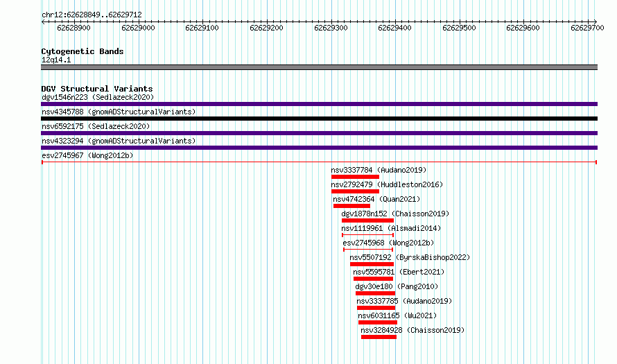Click the gray 12q14.1 cytoband bar
The height and width of the screenshot is (364, 617).
[x=319, y=67]
